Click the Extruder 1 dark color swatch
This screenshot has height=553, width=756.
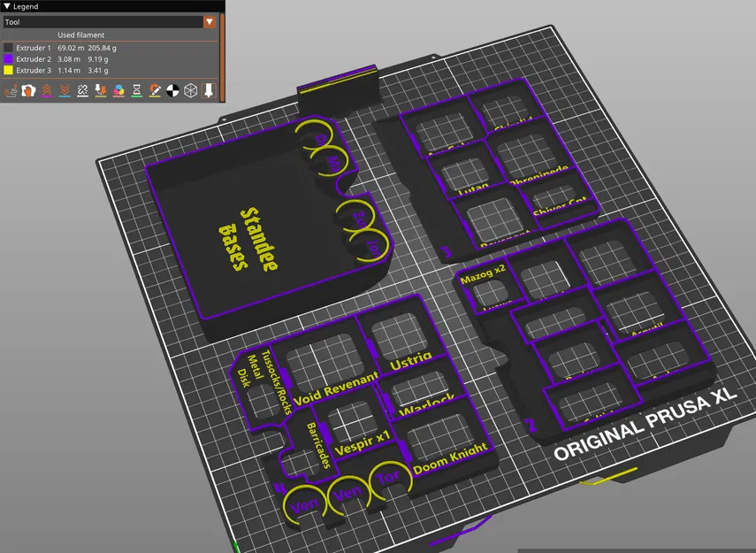click(8, 48)
